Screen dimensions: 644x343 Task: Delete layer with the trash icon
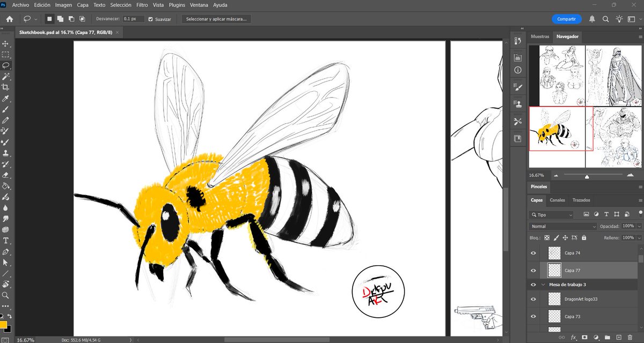(x=630, y=337)
